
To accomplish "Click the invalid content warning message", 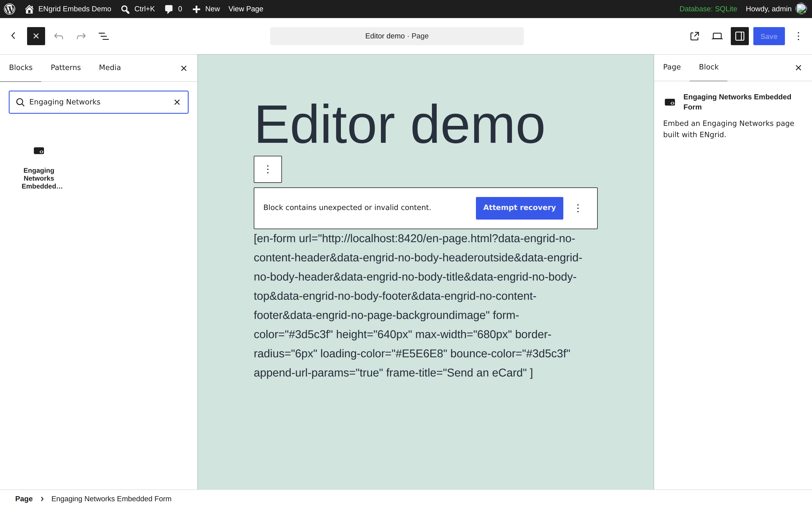I will (x=347, y=208).
